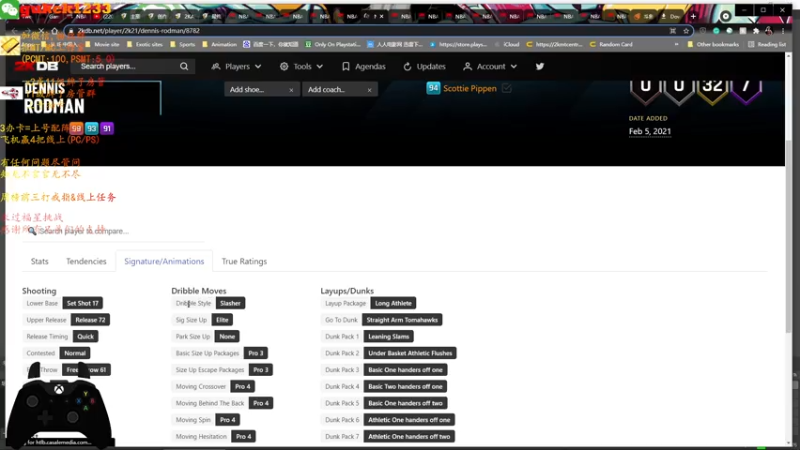
Task: Click the 94 rating badge beside Scottie Pippen
Action: tap(433, 88)
